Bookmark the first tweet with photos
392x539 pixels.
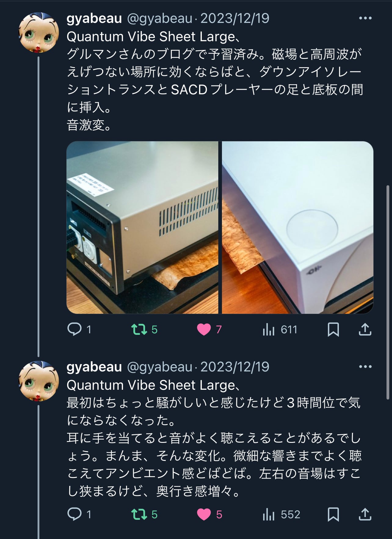pos(333,330)
